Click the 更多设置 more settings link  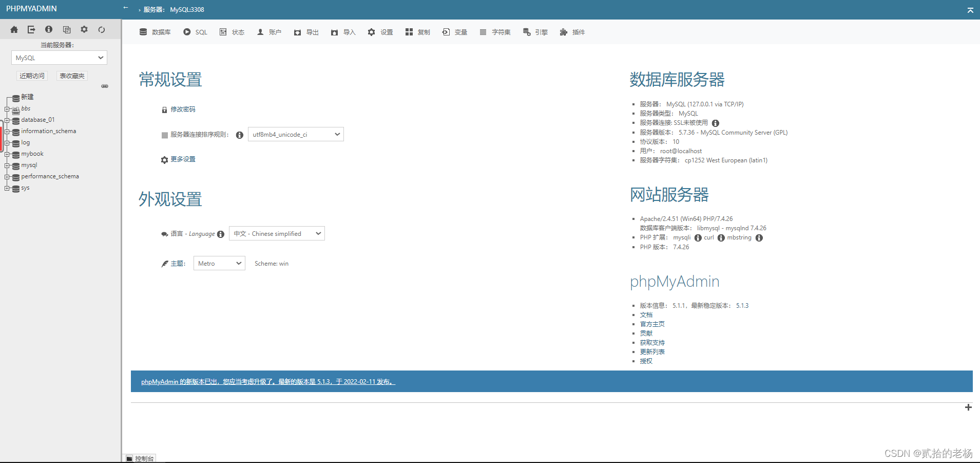coord(183,159)
